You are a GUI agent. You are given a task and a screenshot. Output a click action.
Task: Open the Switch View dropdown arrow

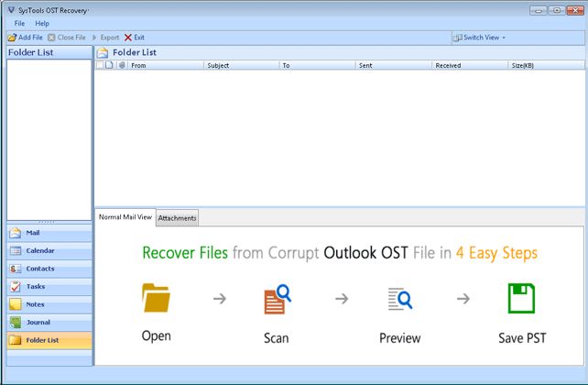point(504,38)
